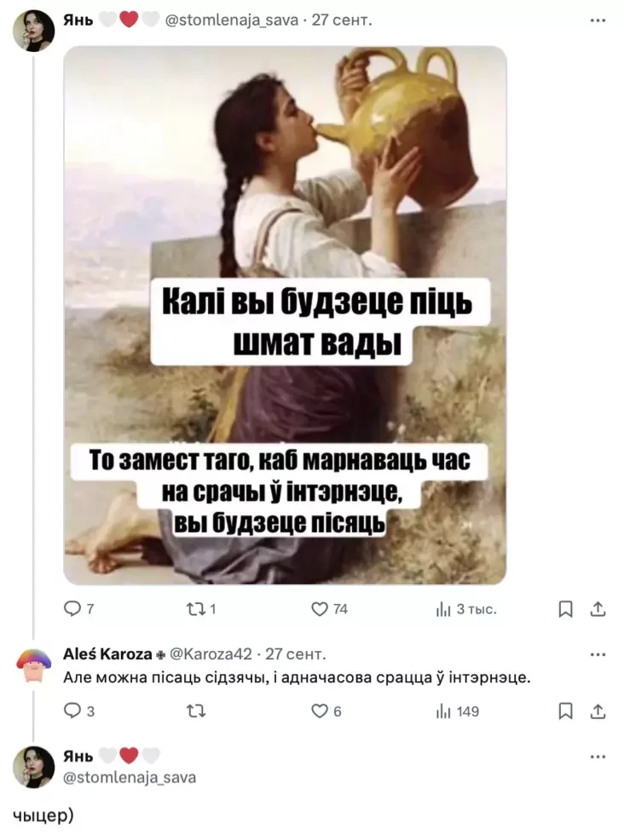Open more options on the last reply

(x=598, y=757)
